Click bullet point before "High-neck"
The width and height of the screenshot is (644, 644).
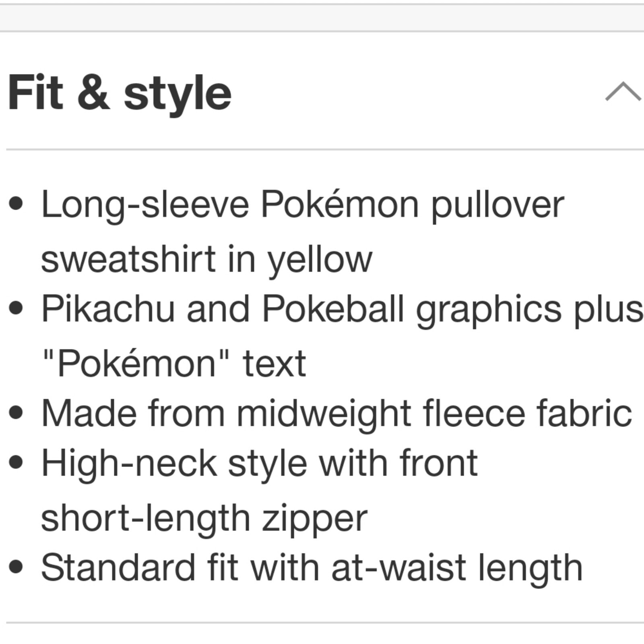(16, 463)
